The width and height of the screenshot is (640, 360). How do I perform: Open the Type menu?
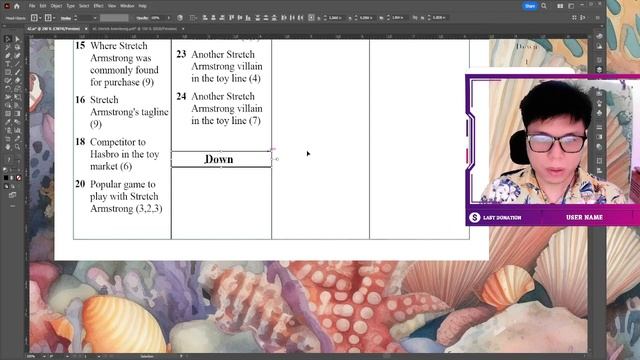pyautogui.click(x=71, y=6)
